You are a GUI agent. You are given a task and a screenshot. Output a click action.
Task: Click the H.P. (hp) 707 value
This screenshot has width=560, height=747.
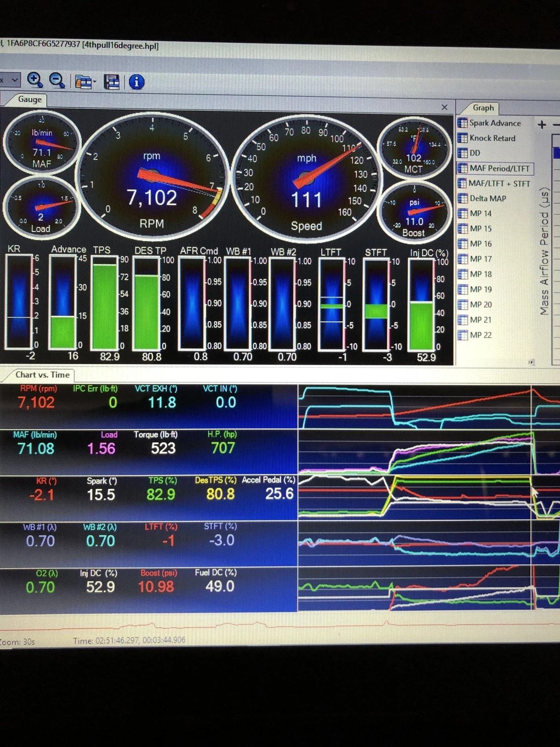(223, 448)
